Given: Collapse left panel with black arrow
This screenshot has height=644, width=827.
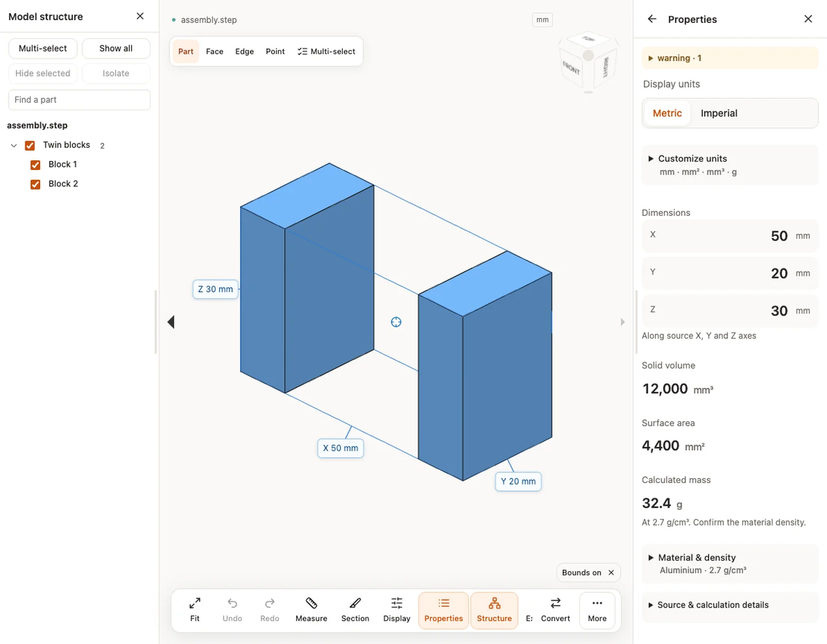Looking at the screenshot, I should [x=171, y=322].
